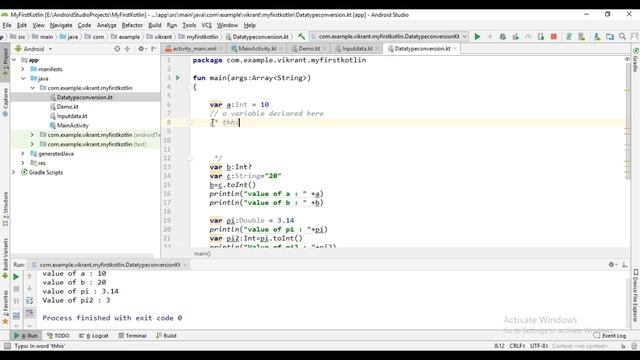Click gutter run arrow beside fun main
The height and width of the screenshot is (360, 640).
point(178,78)
